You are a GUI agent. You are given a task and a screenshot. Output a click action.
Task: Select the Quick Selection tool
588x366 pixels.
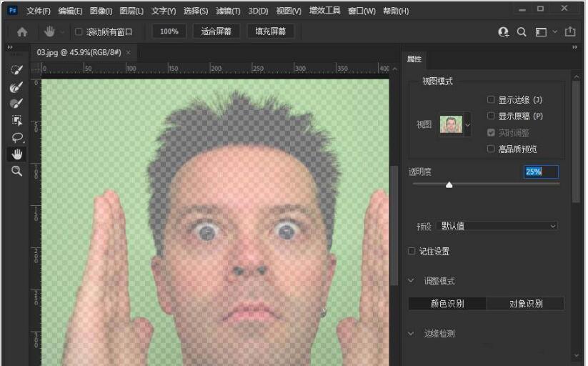(x=16, y=70)
